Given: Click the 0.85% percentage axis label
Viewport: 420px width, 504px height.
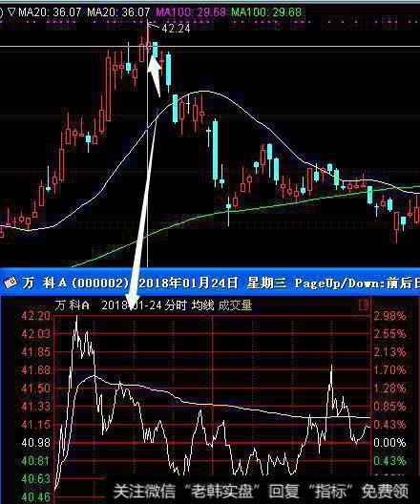Looking at the screenshot, I should [389, 407].
